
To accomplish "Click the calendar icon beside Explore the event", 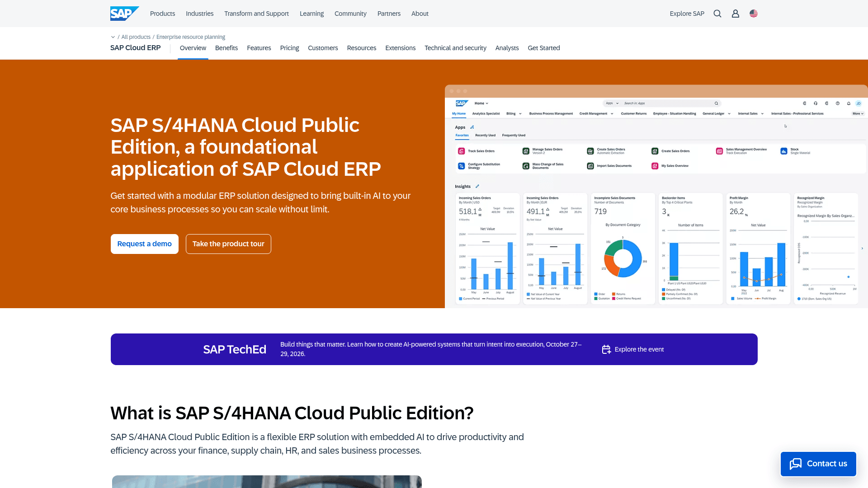I will 606,349.
